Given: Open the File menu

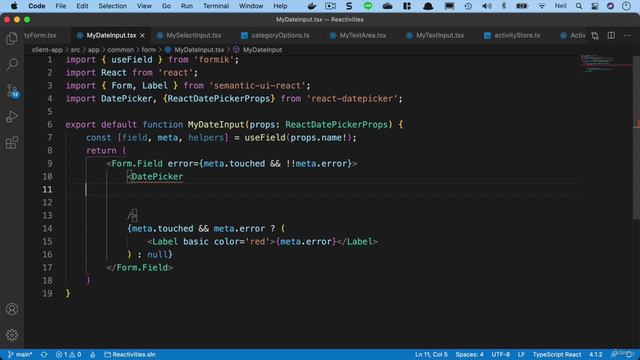Looking at the screenshot, I should tap(61, 6).
